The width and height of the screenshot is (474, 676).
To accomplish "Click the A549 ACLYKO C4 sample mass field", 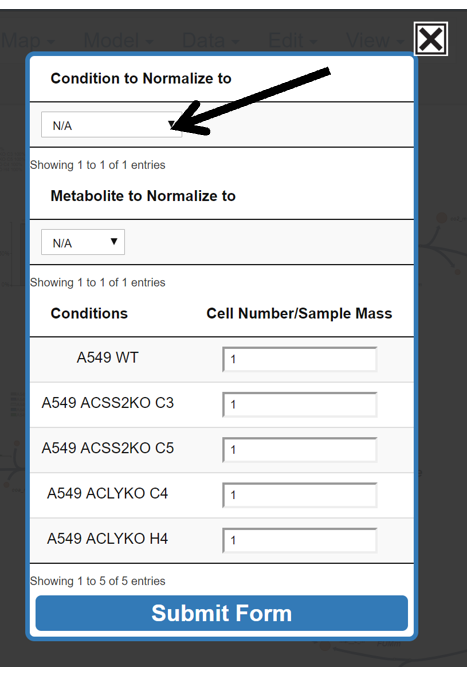I will coord(300,495).
